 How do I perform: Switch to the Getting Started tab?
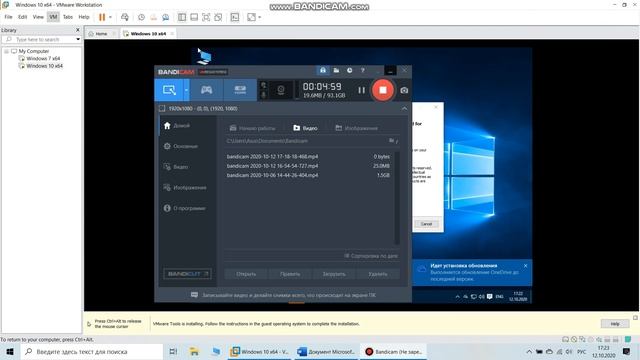(x=252, y=128)
